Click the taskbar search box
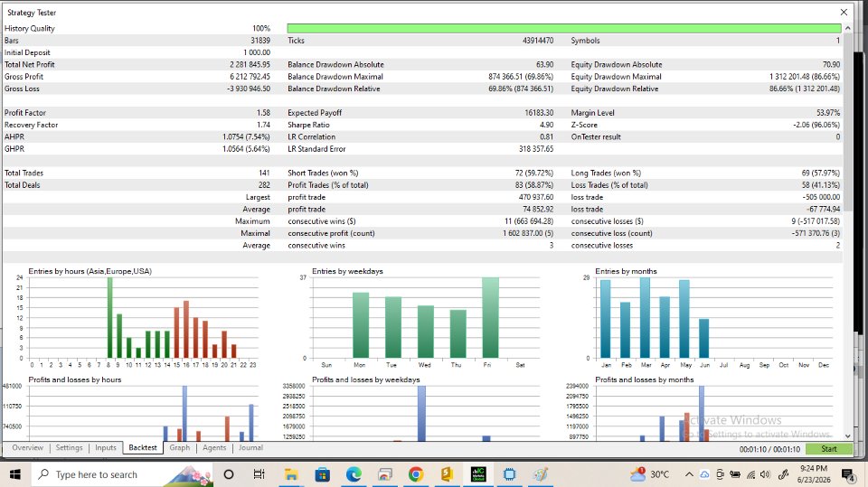The image size is (868, 487). [x=122, y=474]
